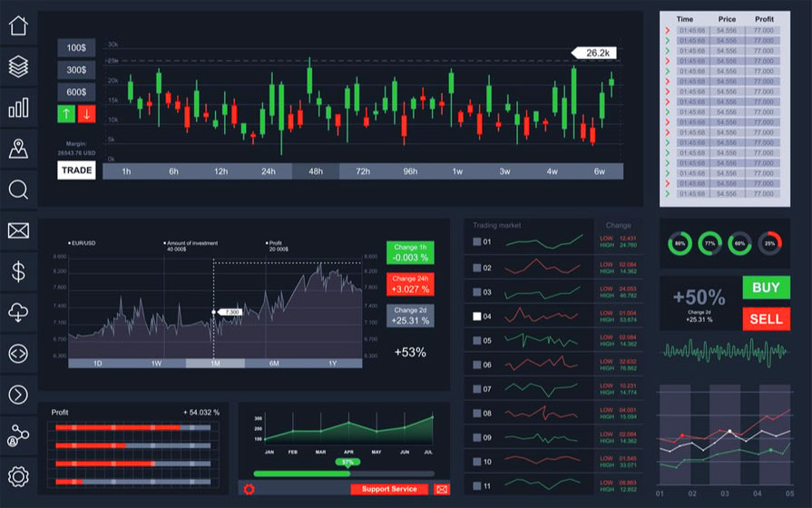The width and height of the screenshot is (812, 508).
Task: Open search with the magnifier icon
Action: (18, 190)
